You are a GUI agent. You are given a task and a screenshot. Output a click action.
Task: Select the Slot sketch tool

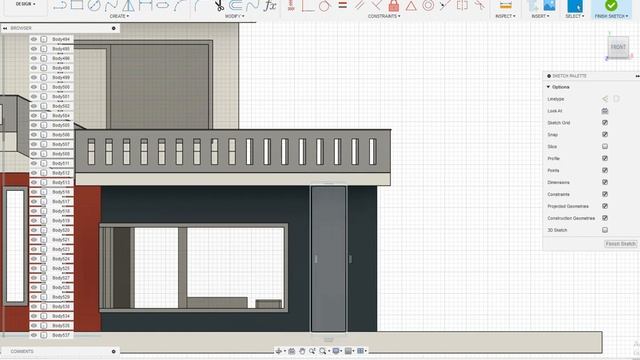coord(162,5)
